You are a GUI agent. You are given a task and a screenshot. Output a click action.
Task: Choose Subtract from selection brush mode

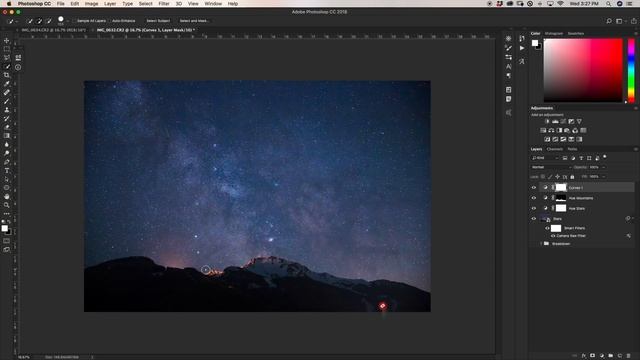[x=49, y=20]
